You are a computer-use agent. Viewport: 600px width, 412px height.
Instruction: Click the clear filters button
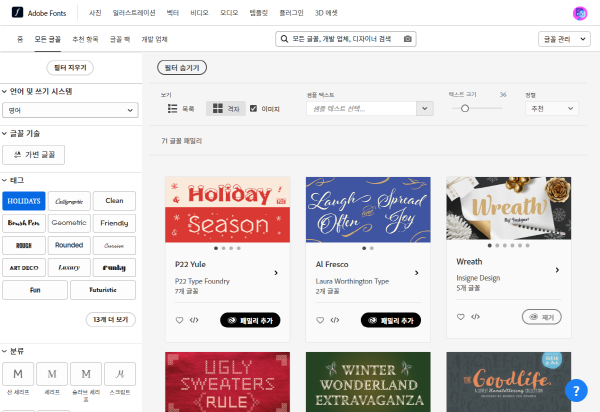point(70,68)
